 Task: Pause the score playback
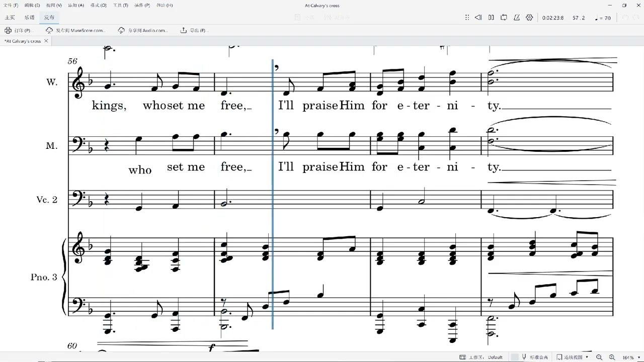[492, 18]
